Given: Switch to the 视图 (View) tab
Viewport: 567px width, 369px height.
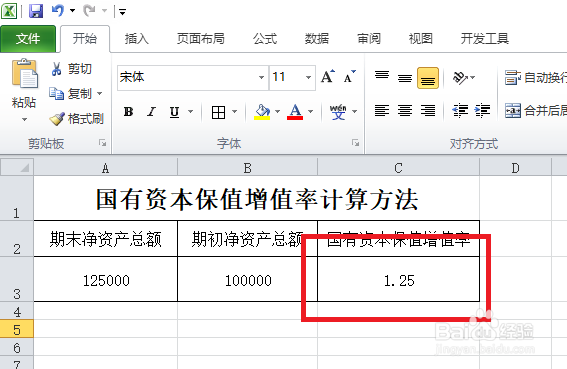Looking at the screenshot, I should [x=421, y=39].
